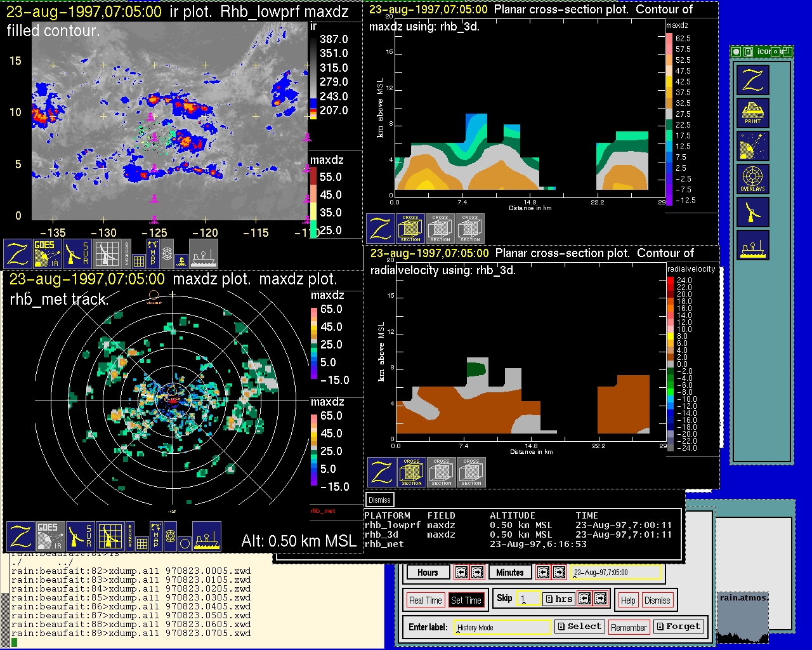The image size is (812, 650).
Task: Select the ship icon in the icon bar
Action: (753, 245)
